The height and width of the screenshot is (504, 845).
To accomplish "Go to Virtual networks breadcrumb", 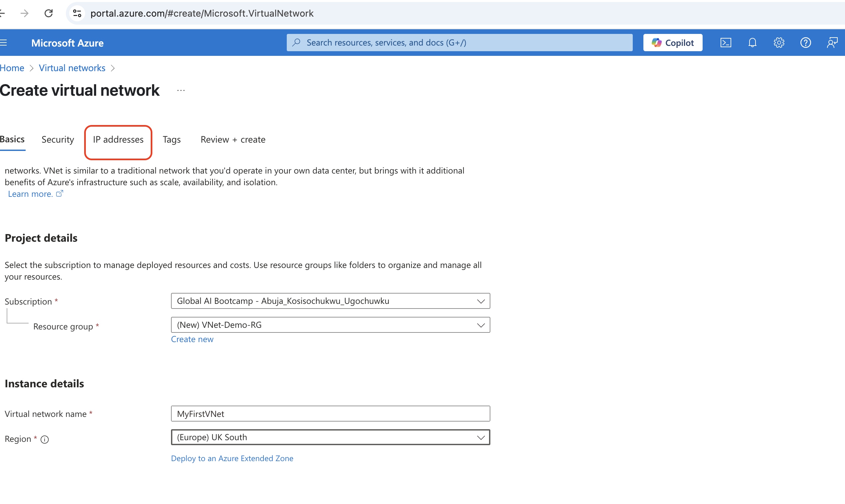I will coord(72,68).
